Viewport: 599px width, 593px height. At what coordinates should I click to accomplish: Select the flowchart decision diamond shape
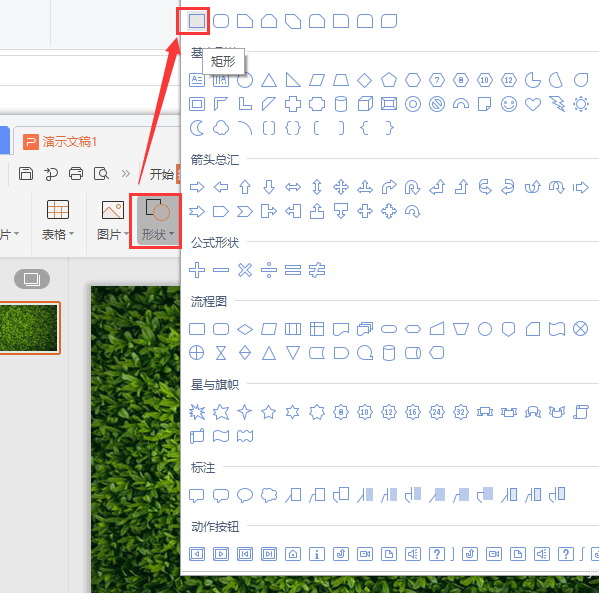(x=245, y=329)
